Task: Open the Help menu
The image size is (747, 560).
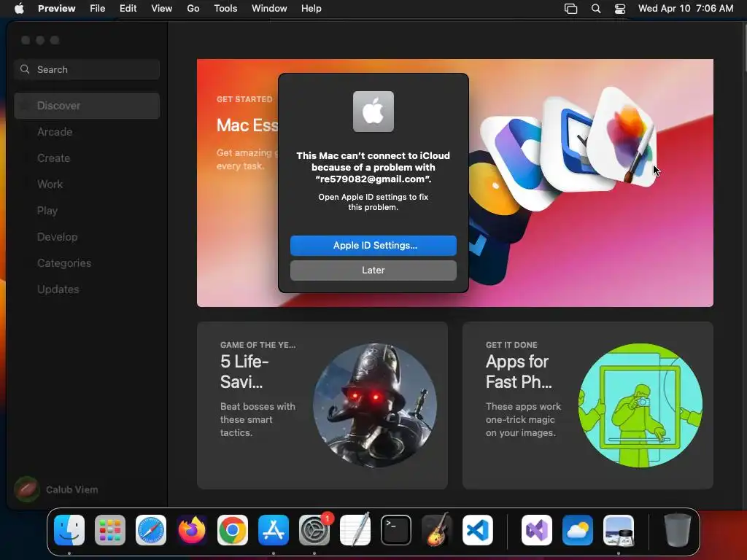Action: pos(311,8)
